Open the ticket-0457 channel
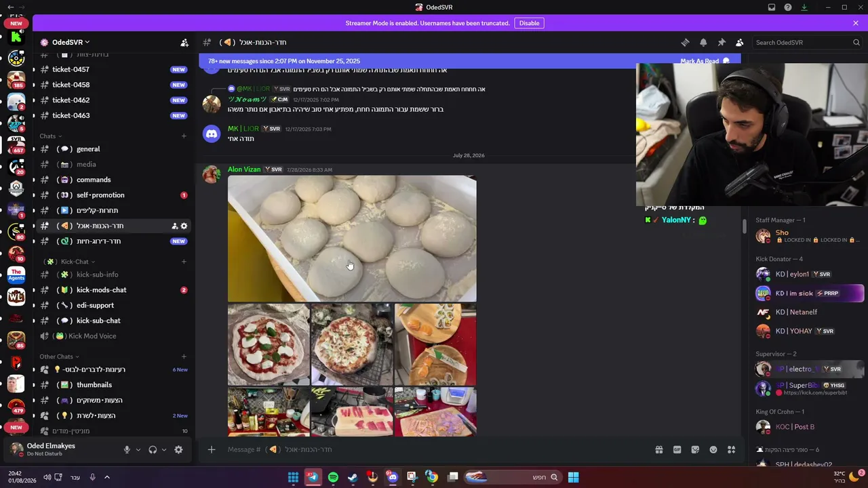 click(x=113, y=69)
